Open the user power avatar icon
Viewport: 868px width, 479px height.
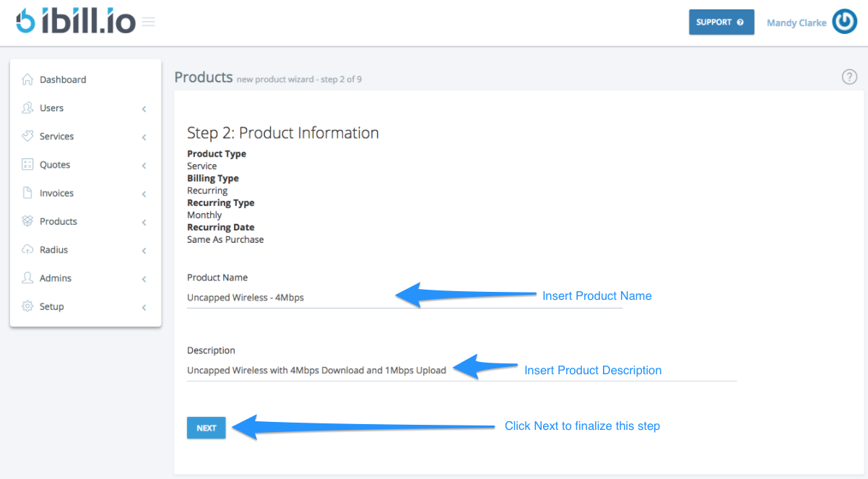(845, 22)
